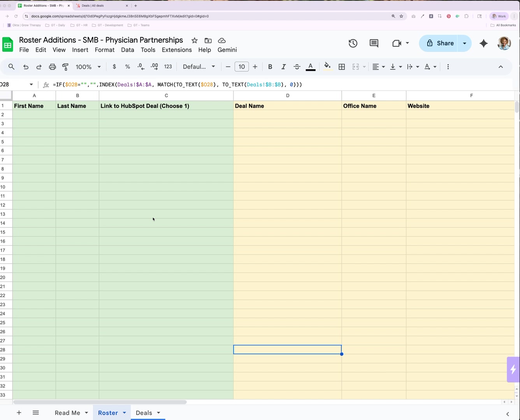Toggle strikethrough formatting

point(297,67)
